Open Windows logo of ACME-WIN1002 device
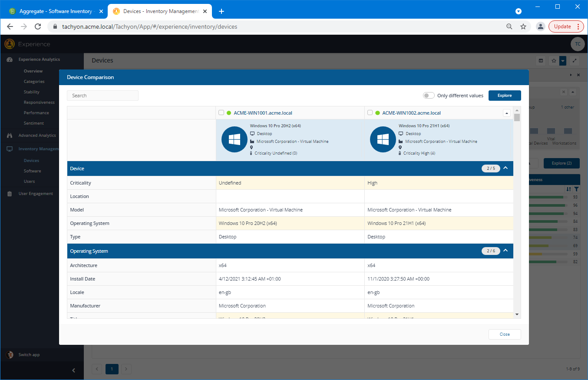The width and height of the screenshot is (588, 380). pyautogui.click(x=383, y=139)
